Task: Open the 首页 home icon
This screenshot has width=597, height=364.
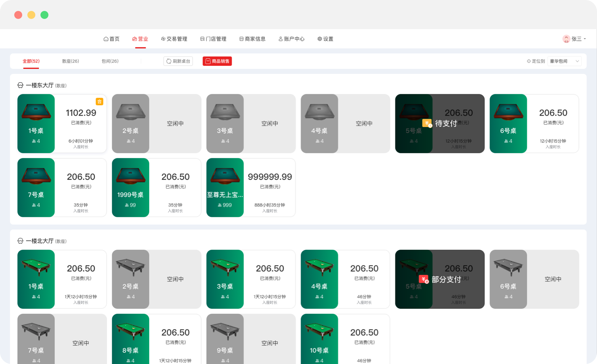Action: coord(105,39)
